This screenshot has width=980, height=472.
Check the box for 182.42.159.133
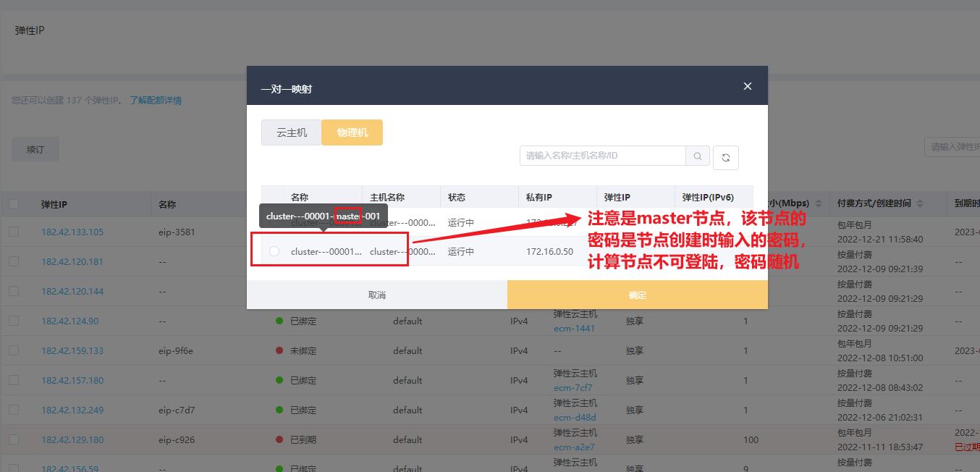(14, 350)
